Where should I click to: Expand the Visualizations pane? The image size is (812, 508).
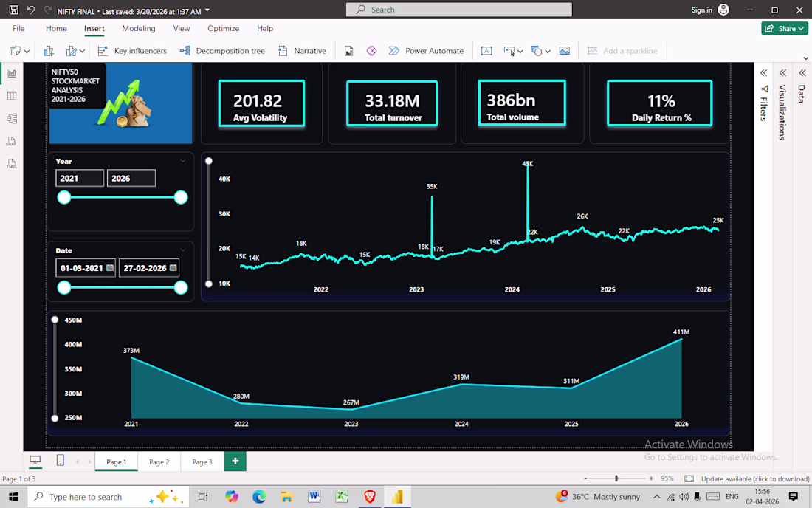(783, 73)
